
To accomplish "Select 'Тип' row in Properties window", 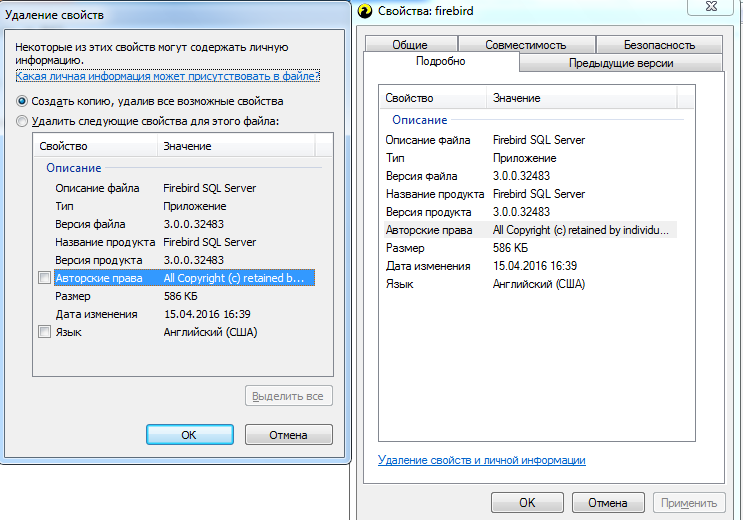I will pos(530,158).
